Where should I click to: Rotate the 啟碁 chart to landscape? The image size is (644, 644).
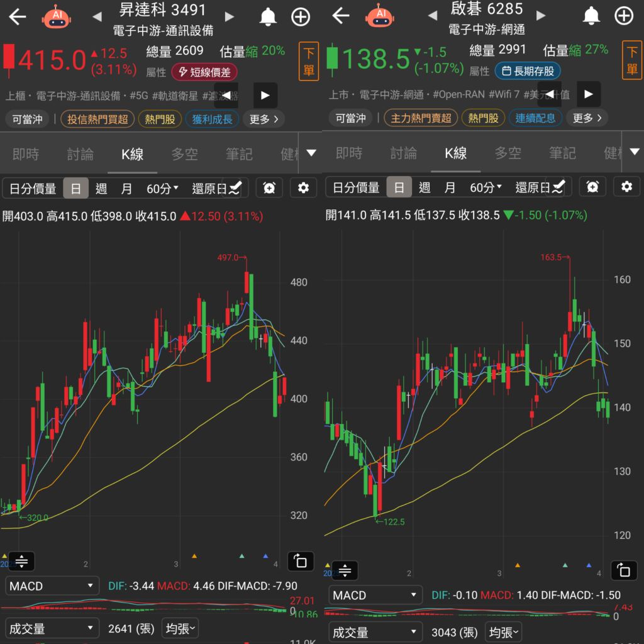(x=624, y=570)
